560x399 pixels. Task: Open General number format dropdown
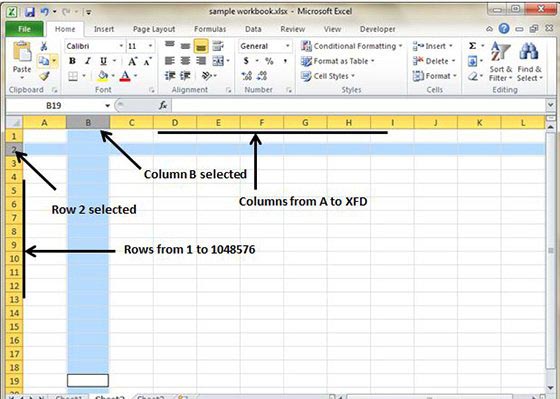pos(288,46)
